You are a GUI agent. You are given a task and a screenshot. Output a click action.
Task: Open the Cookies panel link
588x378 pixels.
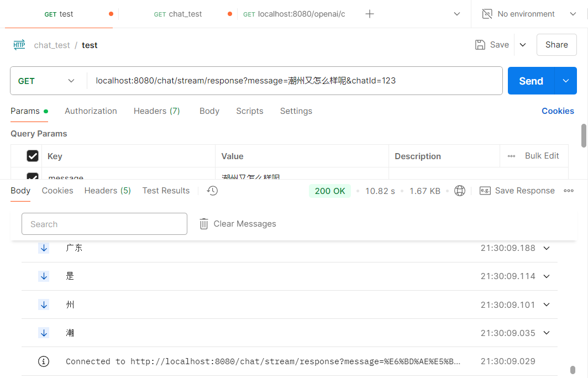point(558,111)
